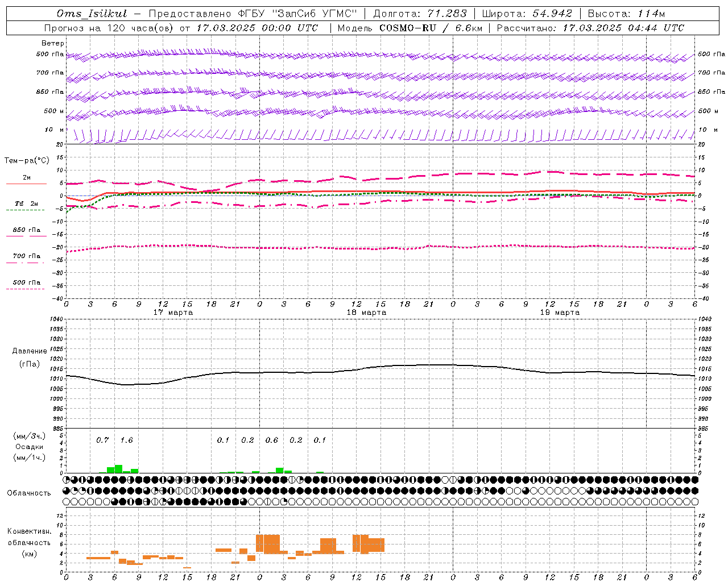Screen dimensions: 728x582
Task: Click the 'Td 2м' dew point legend entry
Action: (x=27, y=203)
